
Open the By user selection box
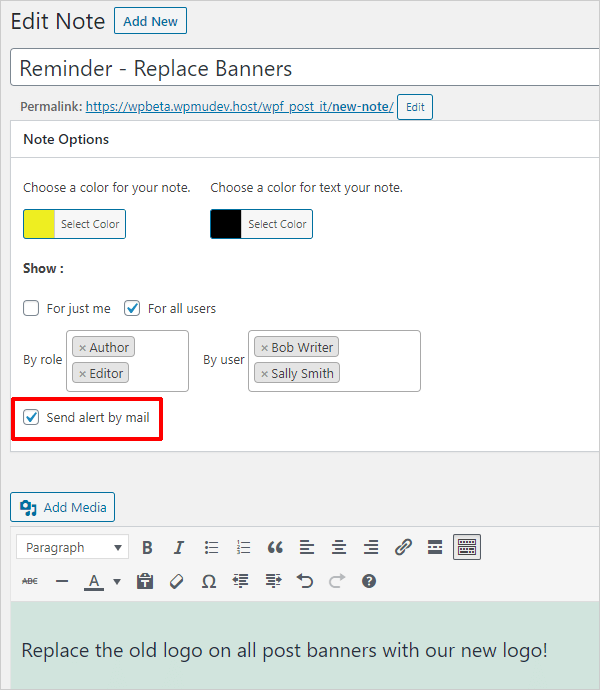pos(335,361)
